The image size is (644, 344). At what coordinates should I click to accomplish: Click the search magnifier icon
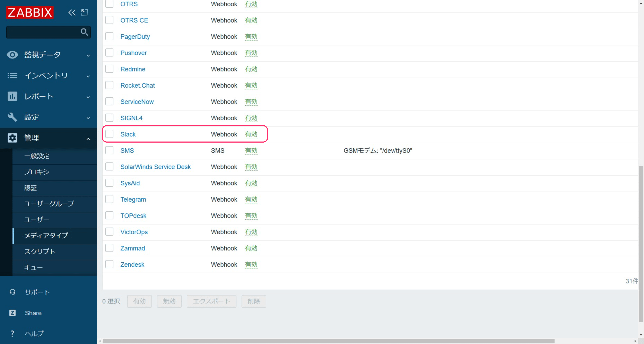click(84, 32)
